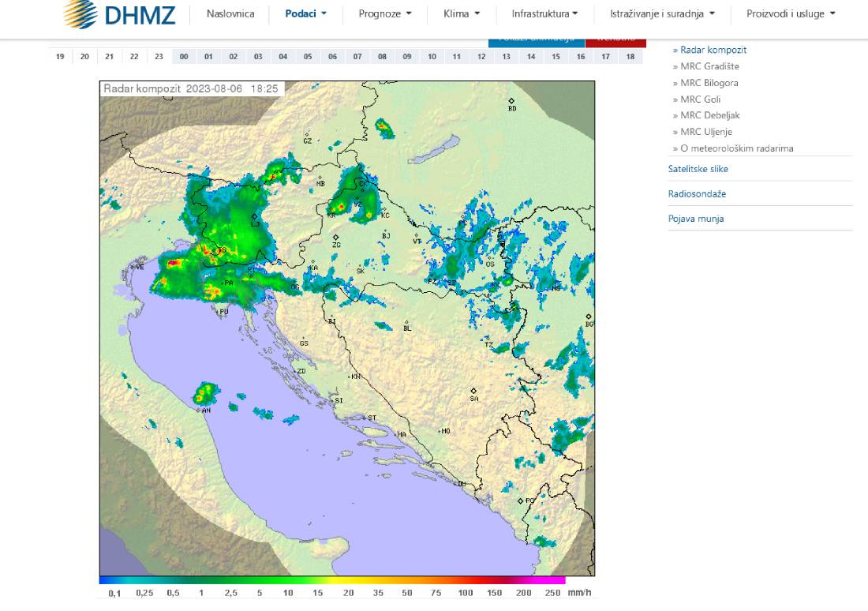
Task: Show the radar frame for hour 22
Action: click(x=134, y=57)
